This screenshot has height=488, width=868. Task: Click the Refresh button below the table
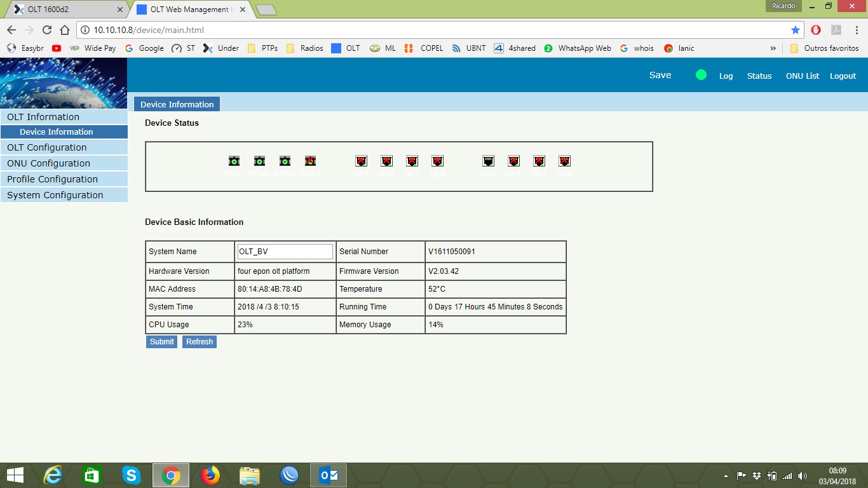tap(200, 342)
